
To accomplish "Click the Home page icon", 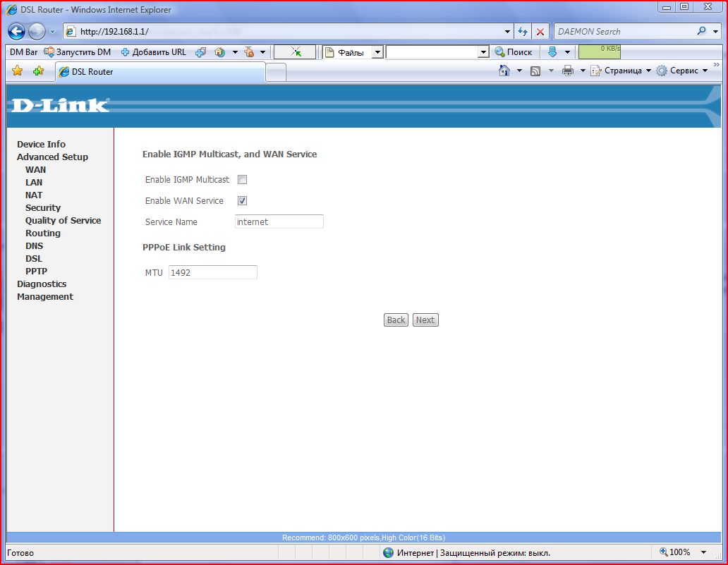I will click(x=504, y=71).
